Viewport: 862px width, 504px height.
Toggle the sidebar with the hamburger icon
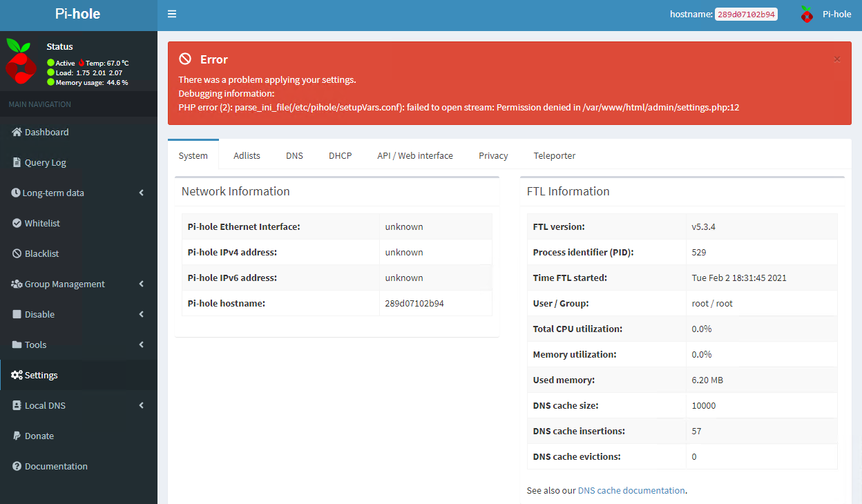[x=171, y=13]
